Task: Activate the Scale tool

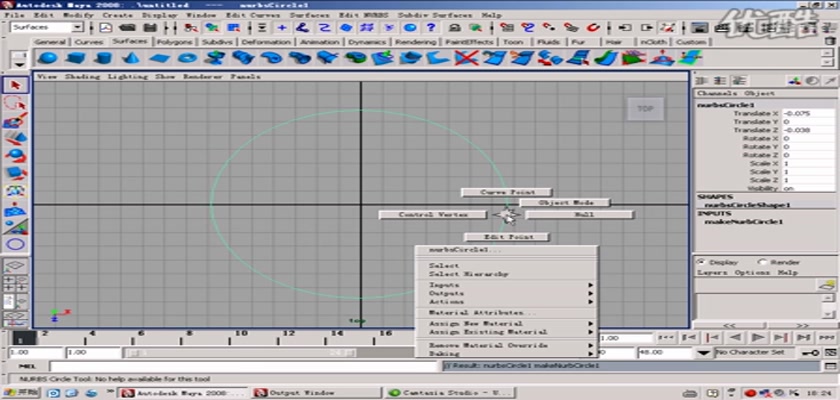Action: pos(16,173)
